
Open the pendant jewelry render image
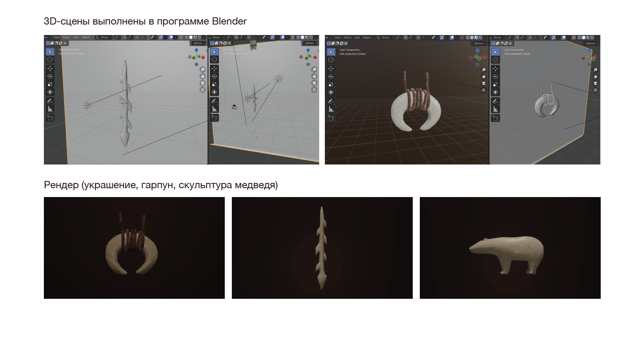coord(134,248)
